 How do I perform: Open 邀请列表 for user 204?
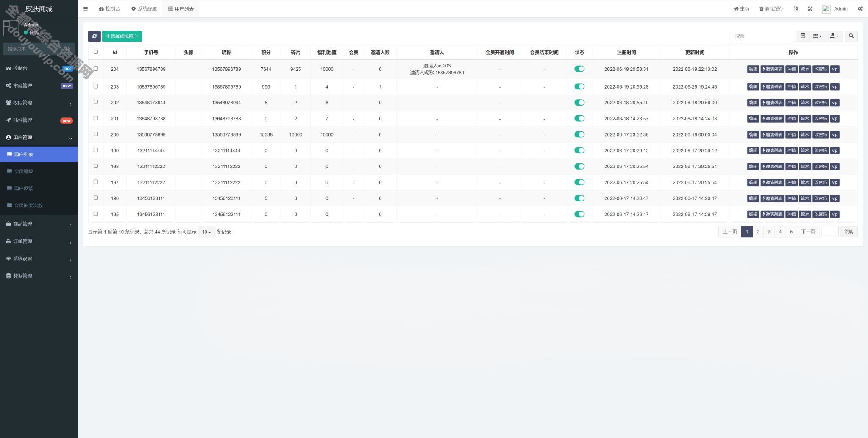point(772,69)
